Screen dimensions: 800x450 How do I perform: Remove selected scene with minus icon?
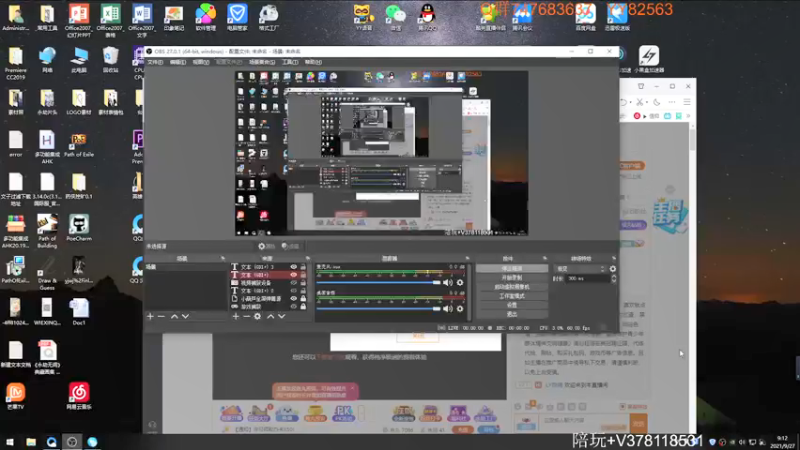pyautogui.click(x=161, y=316)
